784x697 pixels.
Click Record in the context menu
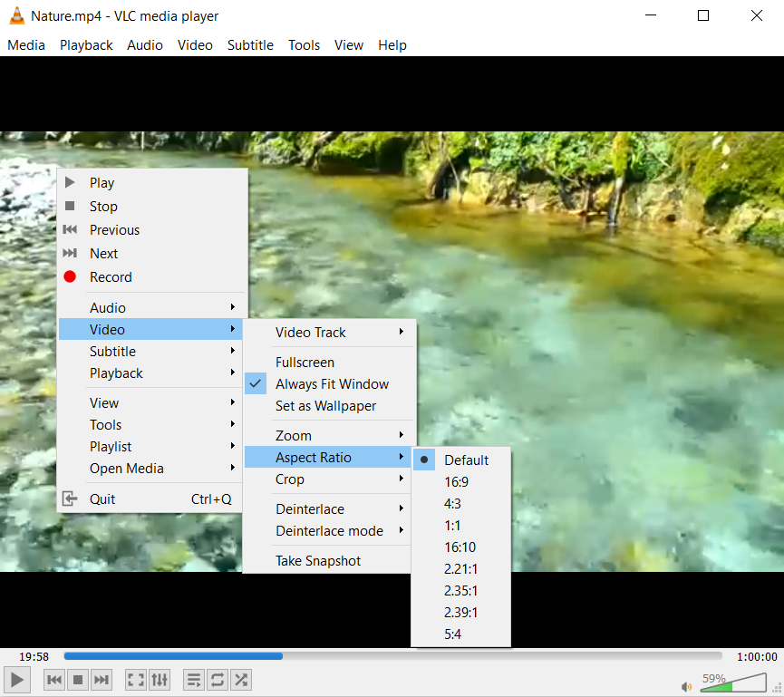point(111,277)
